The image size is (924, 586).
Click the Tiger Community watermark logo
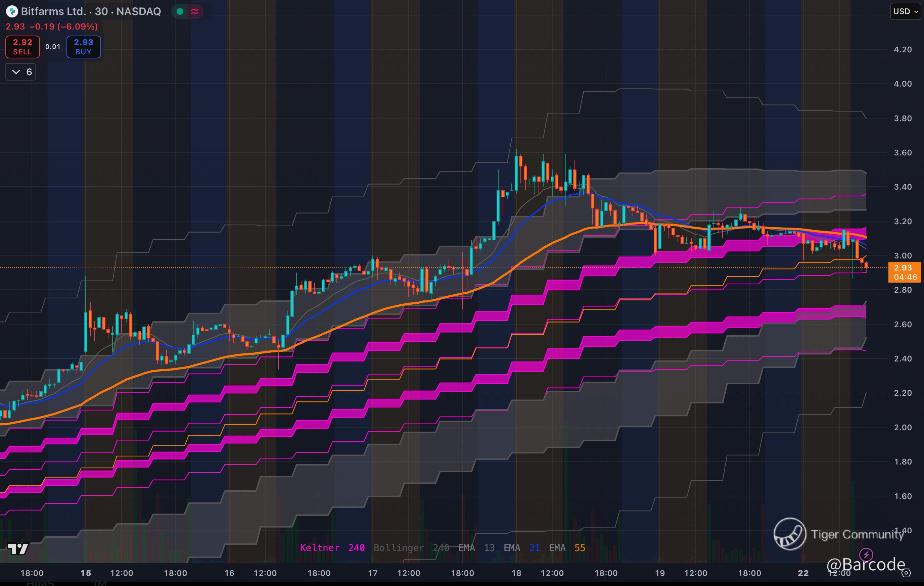coord(790,534)
